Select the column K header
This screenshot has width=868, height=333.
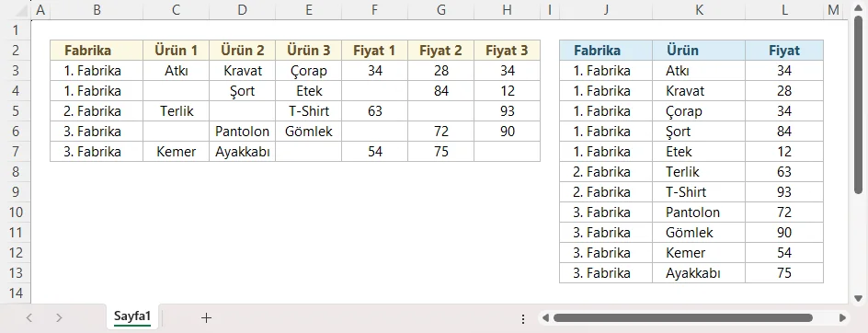(699, 10)
